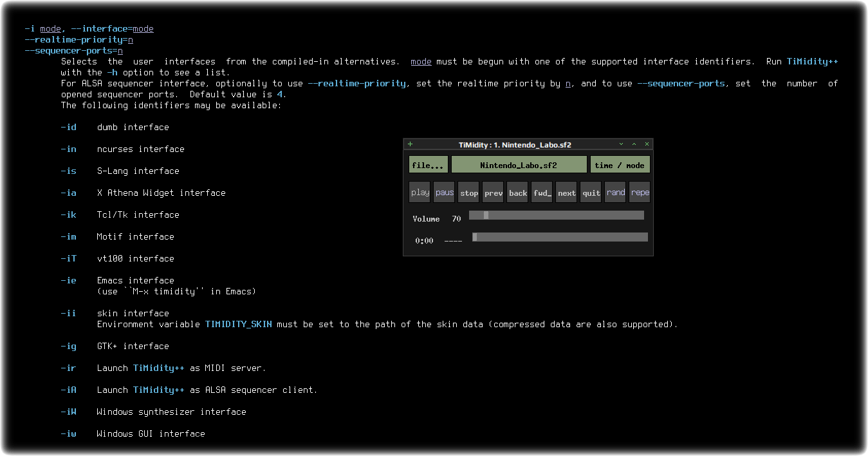Click the '-id' dumb interface entry
Viewport: 868px width, 456px height.
[115, 127]
